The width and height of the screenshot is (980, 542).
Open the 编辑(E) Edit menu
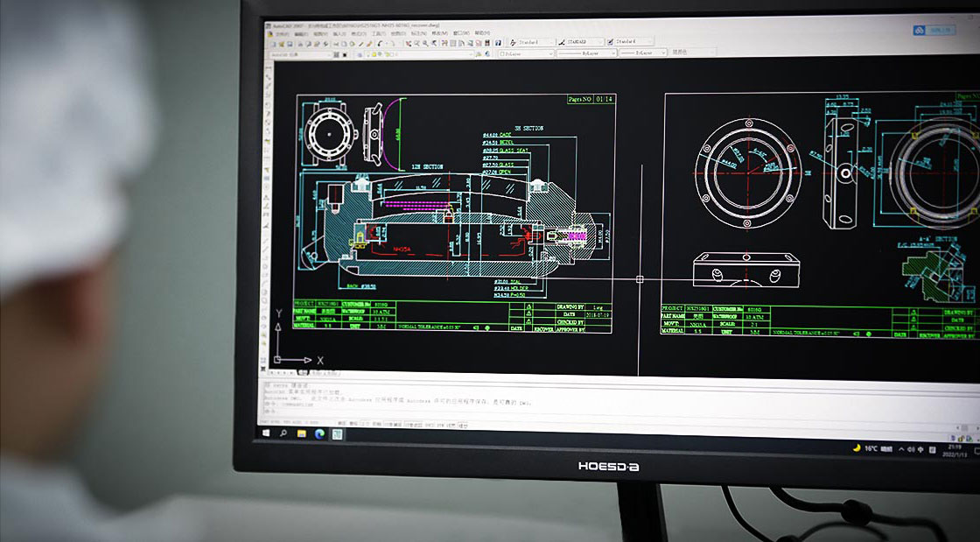tap(303, 34)
